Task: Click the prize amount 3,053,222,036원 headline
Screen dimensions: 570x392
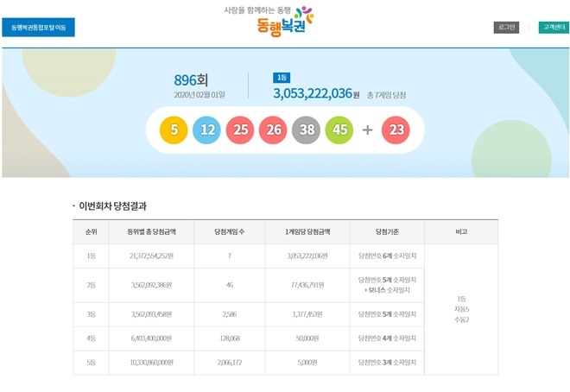Action: [x=316, y=93]
